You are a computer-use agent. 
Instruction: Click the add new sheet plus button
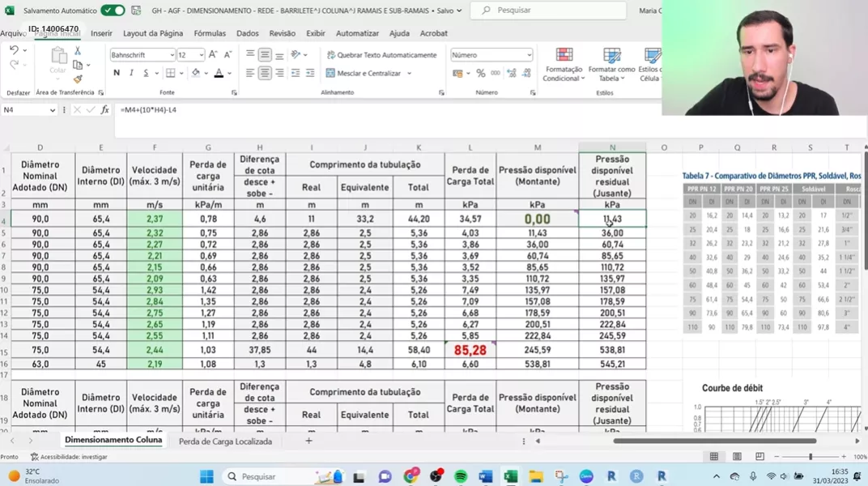click(308, 441)
